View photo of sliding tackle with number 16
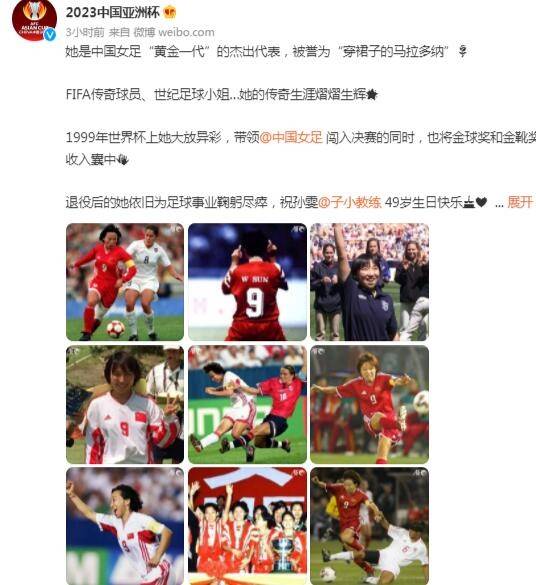This screenshot has width=536, height=585. (247, 404)
